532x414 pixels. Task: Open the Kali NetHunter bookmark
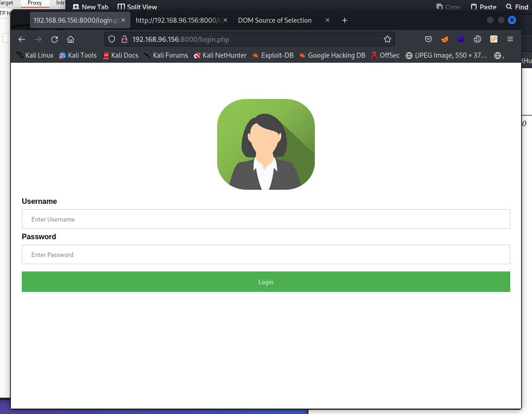point(220,55)
